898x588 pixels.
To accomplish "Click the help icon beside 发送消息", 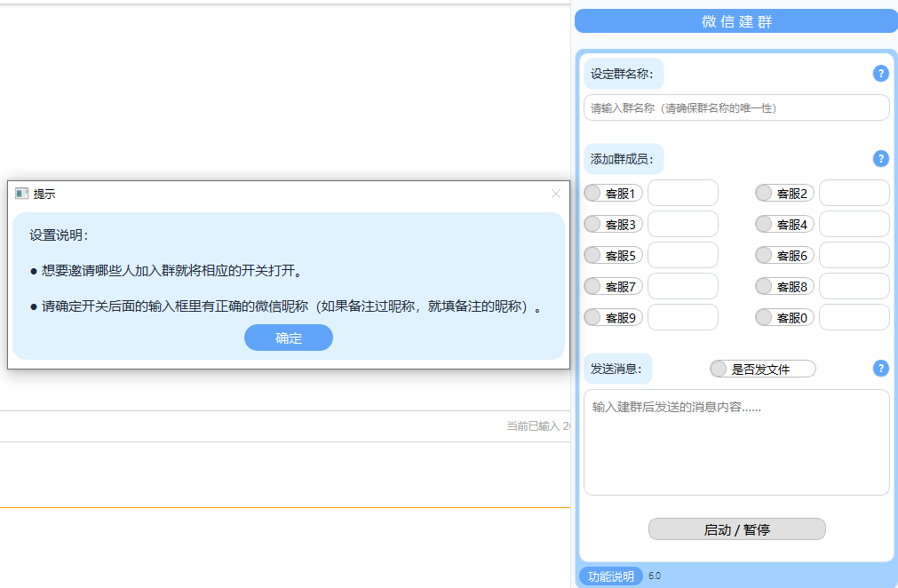I will 880,368.
